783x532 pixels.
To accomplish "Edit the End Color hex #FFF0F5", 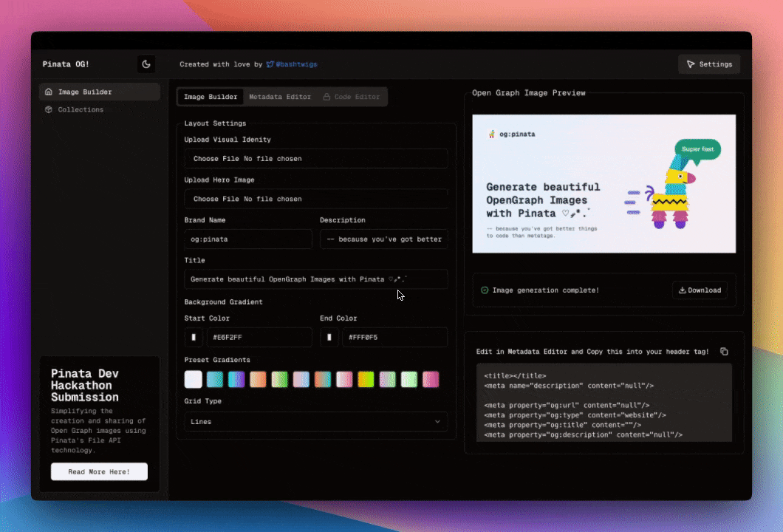I will tap(394, 337).
